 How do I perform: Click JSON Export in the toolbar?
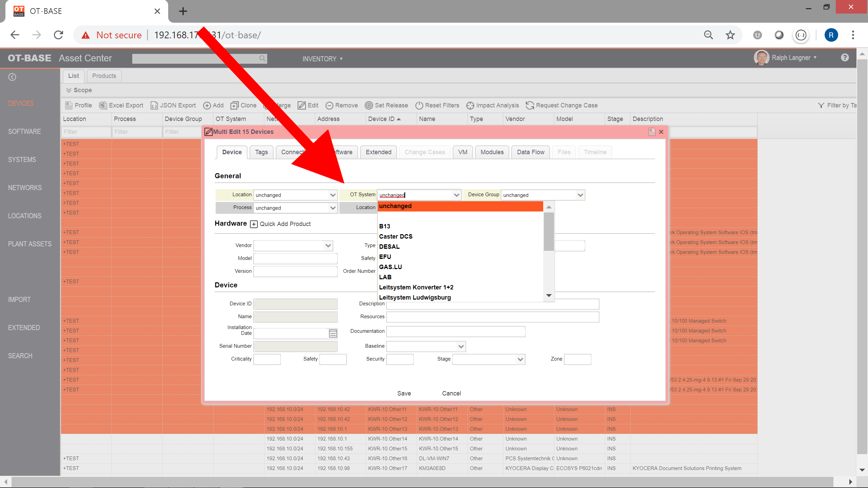pos(173,105)
